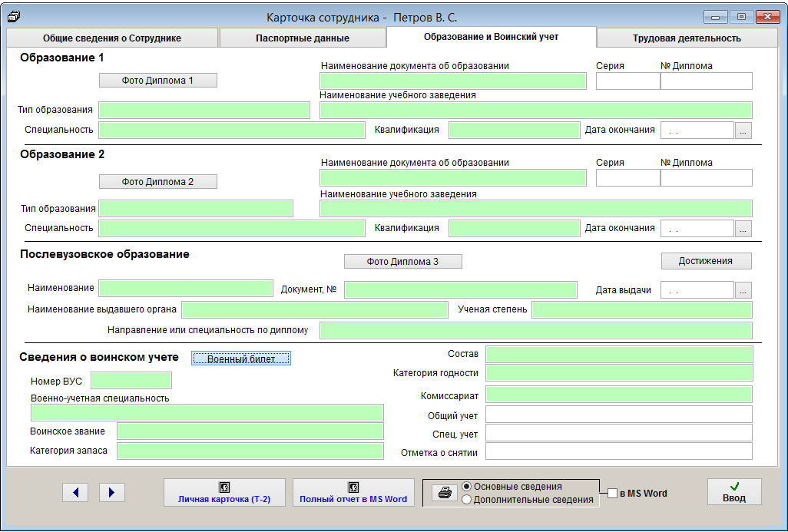Click the Воинское звание field
The width and height of the screenshot is (788, 532).
[x=250, y=431]
